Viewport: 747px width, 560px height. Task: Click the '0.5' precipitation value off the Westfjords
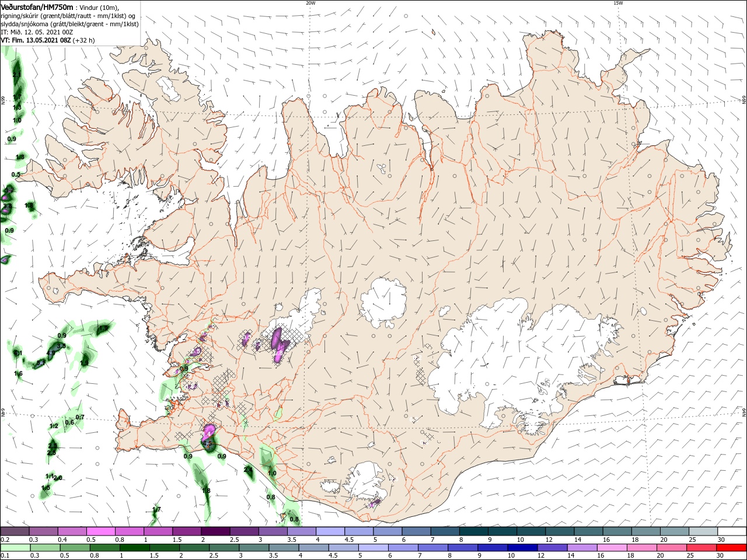click(16, 174)
